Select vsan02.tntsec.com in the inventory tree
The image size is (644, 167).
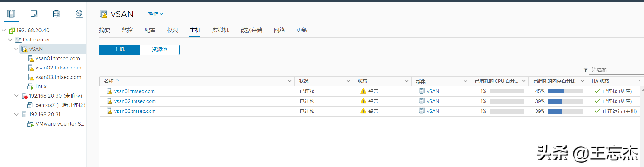coord(58,68)
